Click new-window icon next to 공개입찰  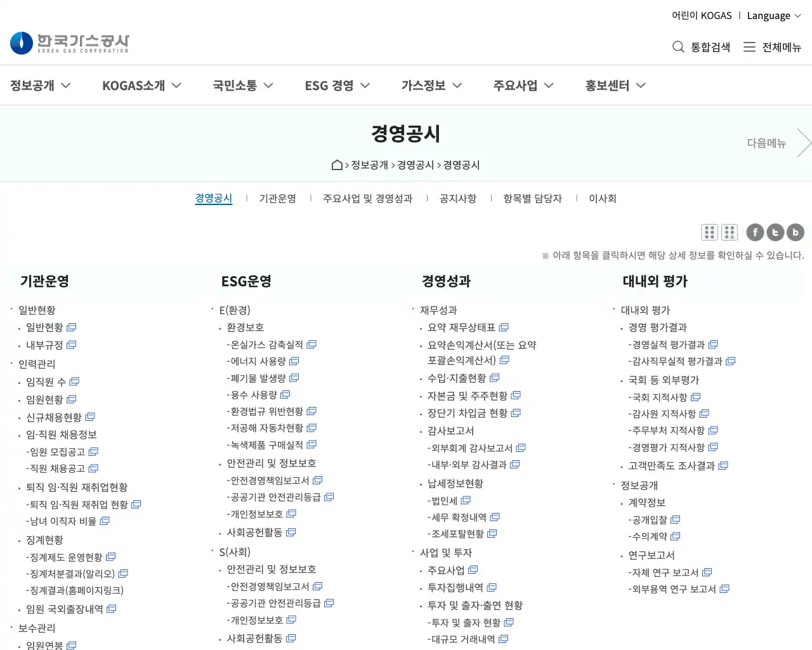(x=675, y=520)
